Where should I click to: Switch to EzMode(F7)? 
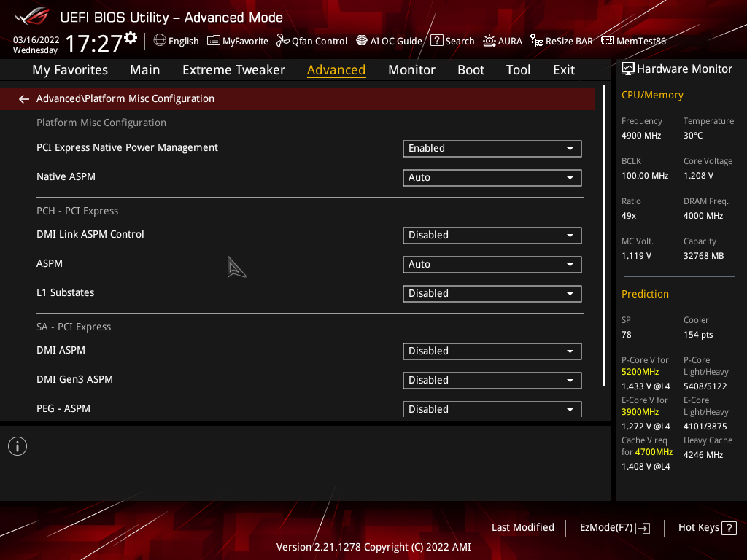point(614,528)
